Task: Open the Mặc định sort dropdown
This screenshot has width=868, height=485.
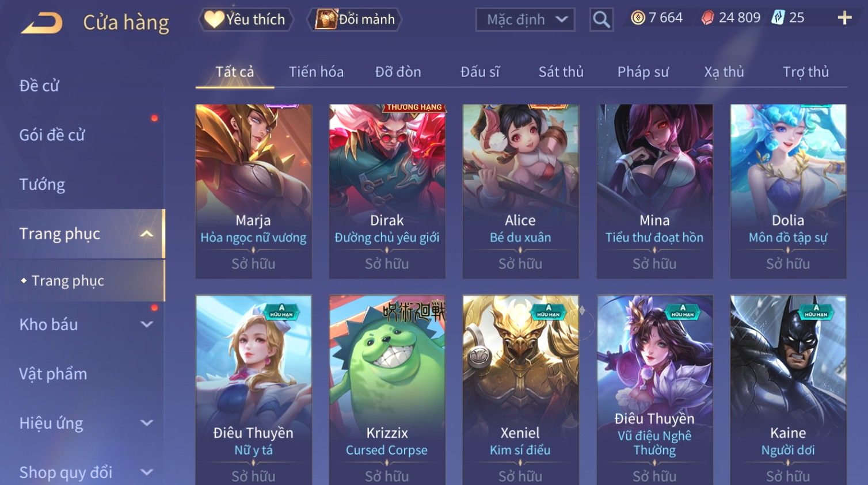Action: (x=525, y=20)
